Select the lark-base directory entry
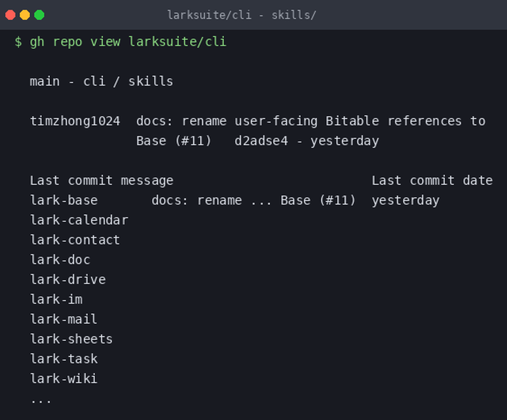This screenshot has width=507, height=420. pyautogui.click(x=64, y=200)
